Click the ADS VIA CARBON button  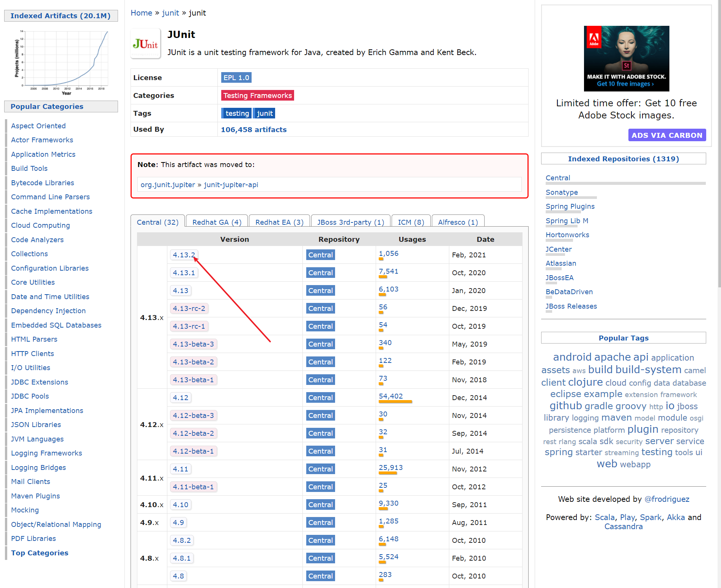coord(667,135)
